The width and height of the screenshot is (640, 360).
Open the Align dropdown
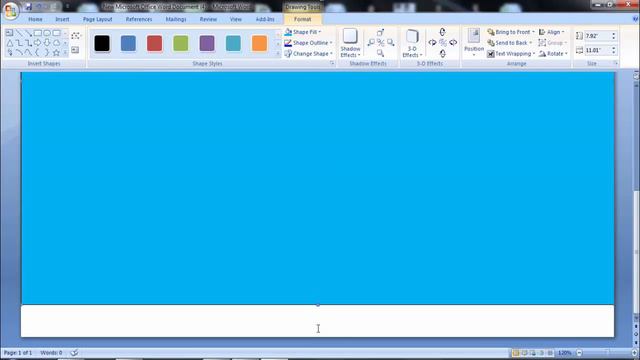(551, 32)
